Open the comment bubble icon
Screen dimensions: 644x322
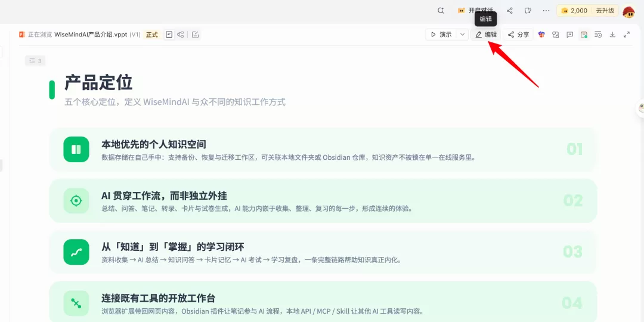coord(569,35)
